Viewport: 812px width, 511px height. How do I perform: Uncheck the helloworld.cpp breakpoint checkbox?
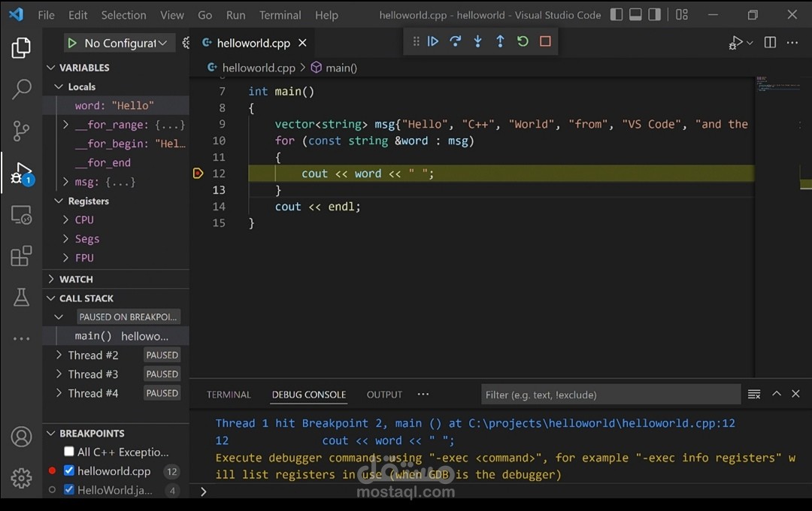(x=69, y=470)
